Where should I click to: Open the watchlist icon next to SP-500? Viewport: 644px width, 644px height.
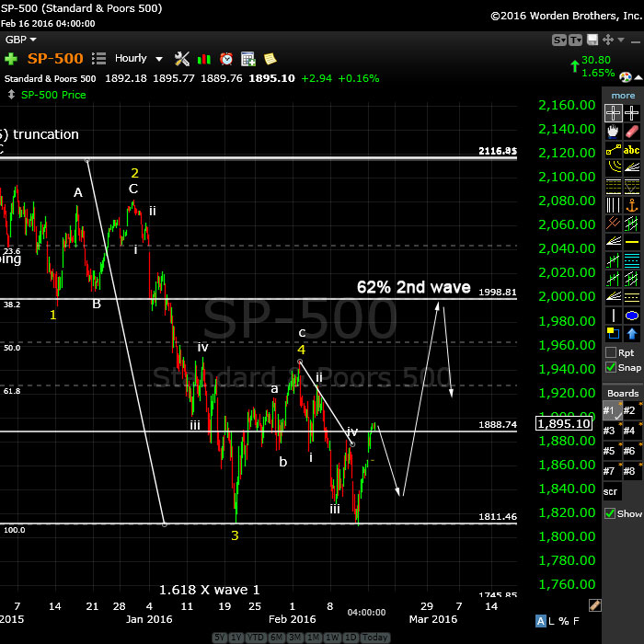(x=98, y=59)
